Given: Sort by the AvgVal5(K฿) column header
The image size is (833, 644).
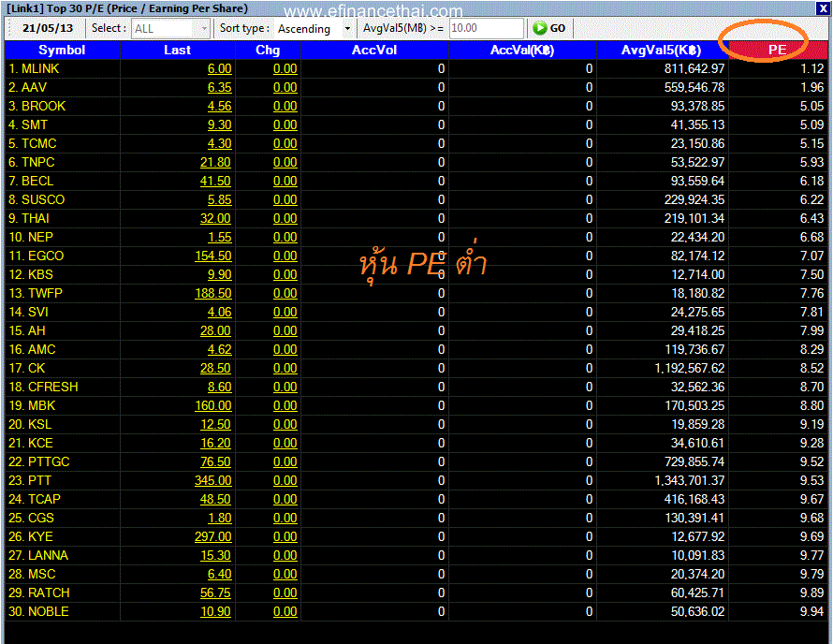Looking at the screenshot, I should [662, 50].
